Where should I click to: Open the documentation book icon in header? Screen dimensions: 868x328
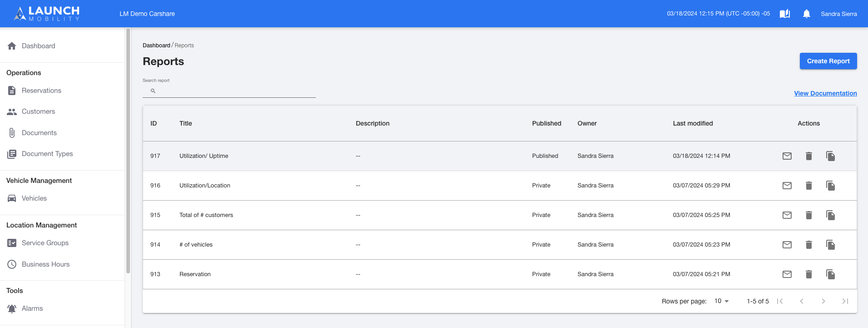coord(785,14)
